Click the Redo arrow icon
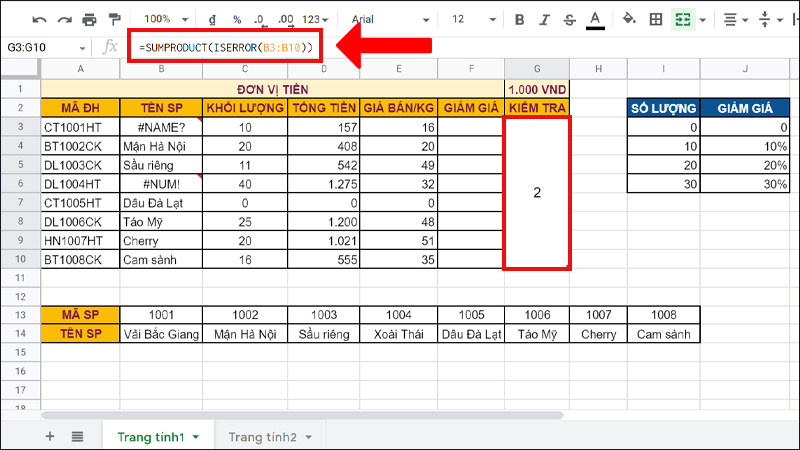Viewport: 800px width, 450px height. pyautogui.click(x=65, y=19)
